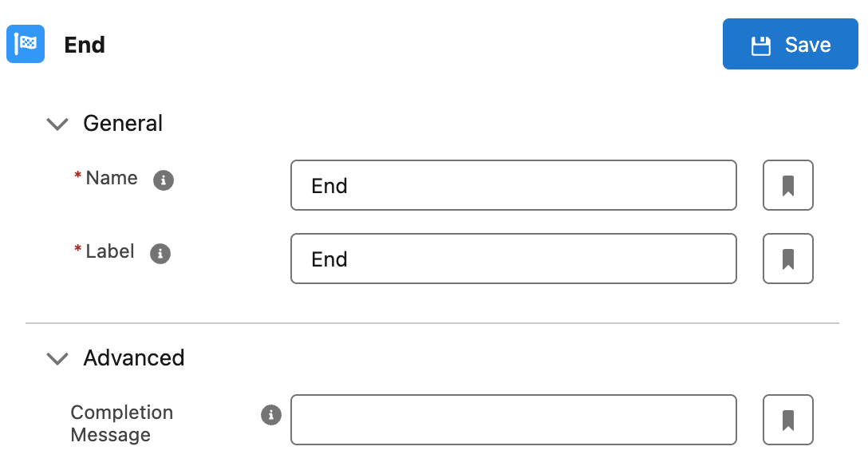Screen dimensions: 868x474
Task: Click the info icon next to Label
Action: pyautogui.click(x=160, y=254)
